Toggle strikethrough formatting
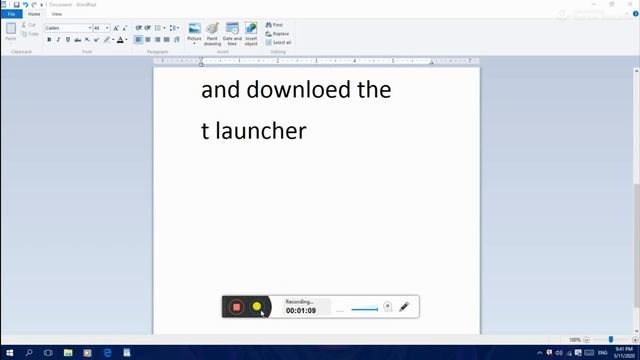 point(78,40)
